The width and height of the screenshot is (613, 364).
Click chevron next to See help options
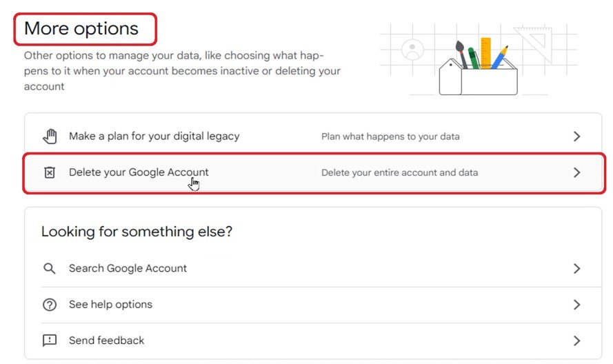pos(577,305)
